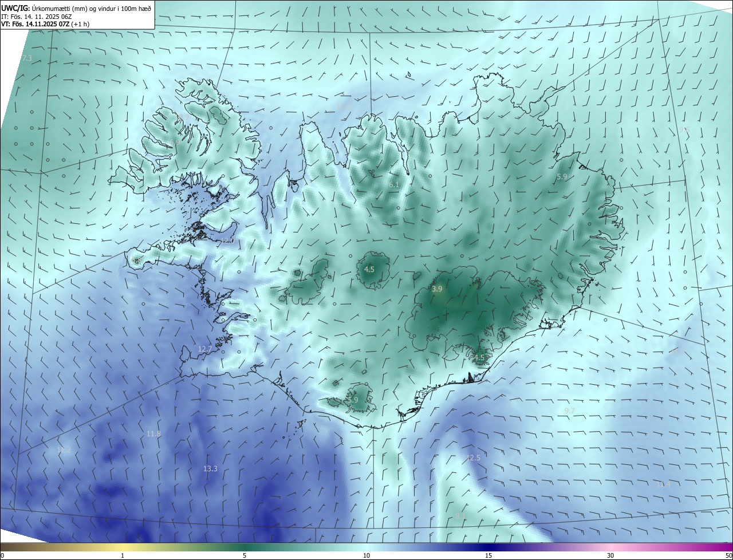Click the 'UWC/IG: Úrkomumætti (mm)' title line
The width and height of the screenshot is (733, 560).
pyautogui.click(x=76, y=8)
